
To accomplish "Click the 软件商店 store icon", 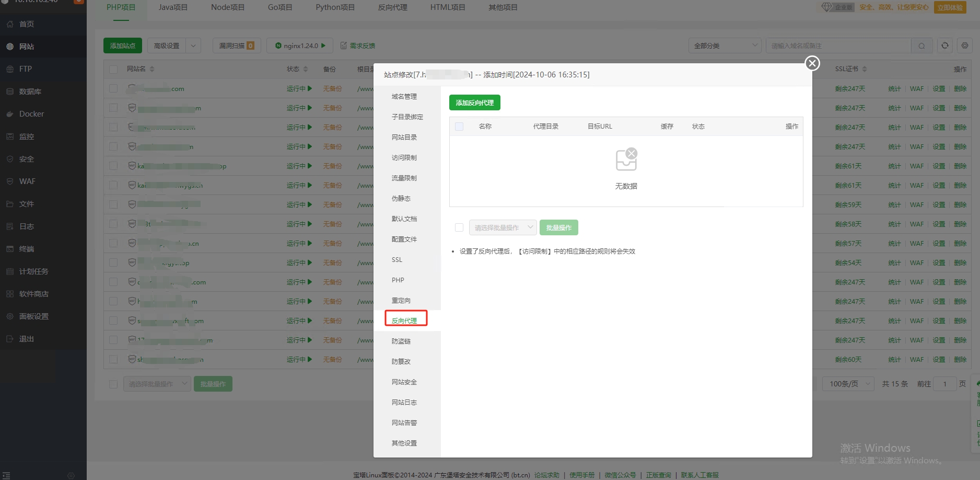I will coord(10,294).
